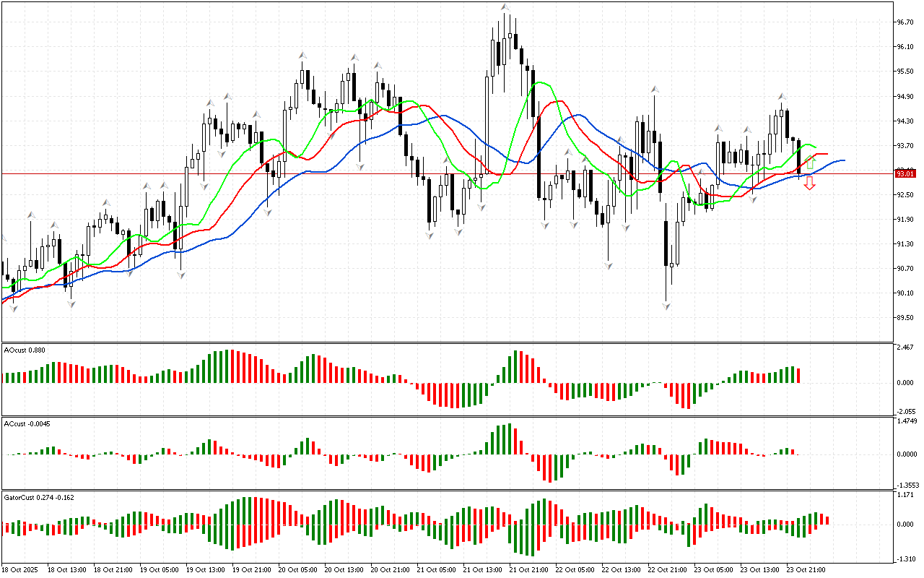Select the down fractal below the lowest 22 Oct candle
This screenshot has height=578, width=924.
[x=667, y=306]
